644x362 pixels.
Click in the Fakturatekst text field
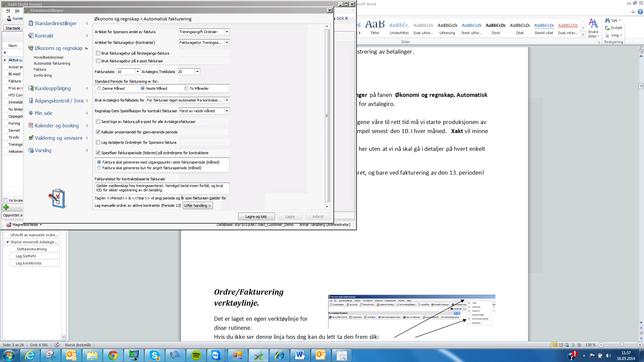pos(162,188)
